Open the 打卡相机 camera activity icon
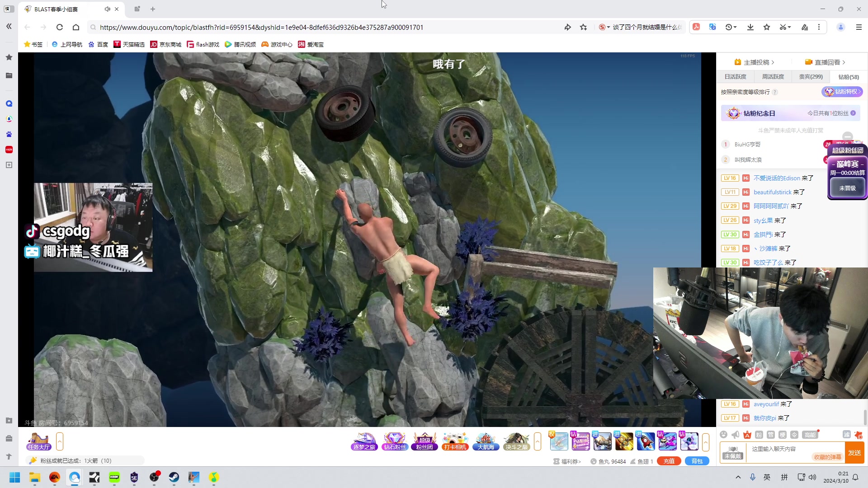This screenshot has width=868, height=488. coord(455,441)
